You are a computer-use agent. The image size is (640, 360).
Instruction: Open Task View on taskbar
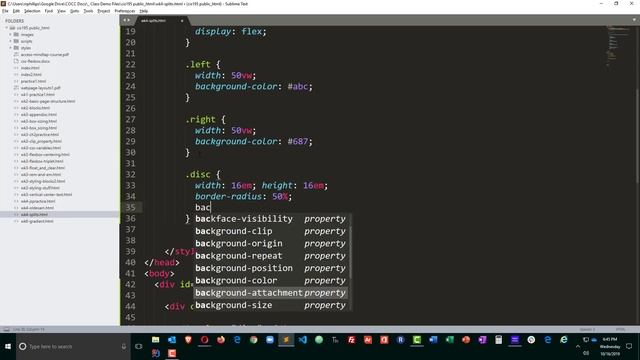pyautogui.click(x=139, y=346)
